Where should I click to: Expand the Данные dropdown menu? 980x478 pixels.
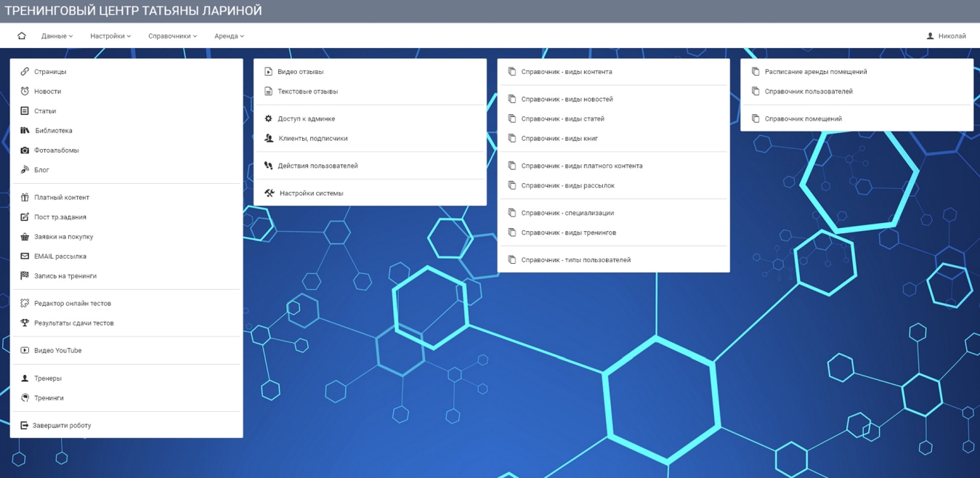[x=57, y=36]
